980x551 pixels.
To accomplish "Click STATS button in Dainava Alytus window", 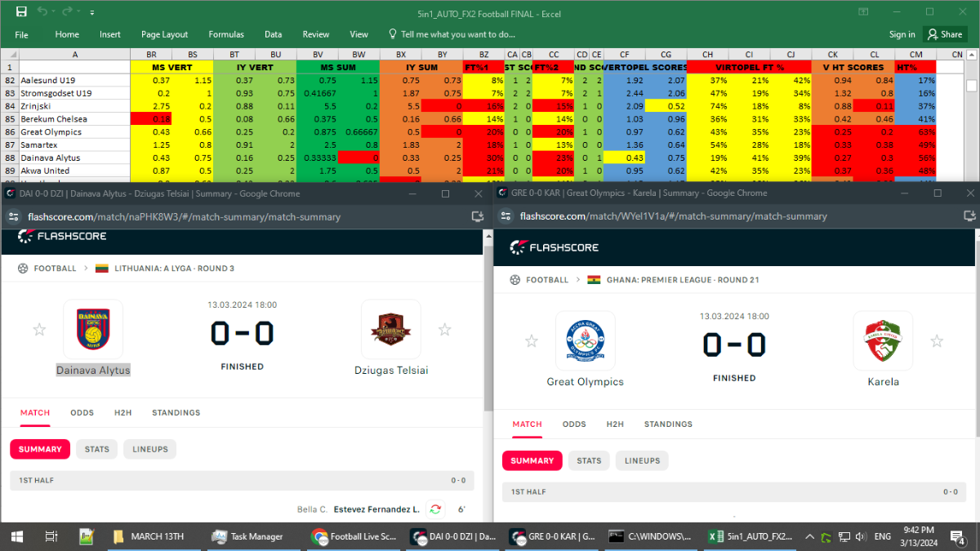I will click(97, 449).
